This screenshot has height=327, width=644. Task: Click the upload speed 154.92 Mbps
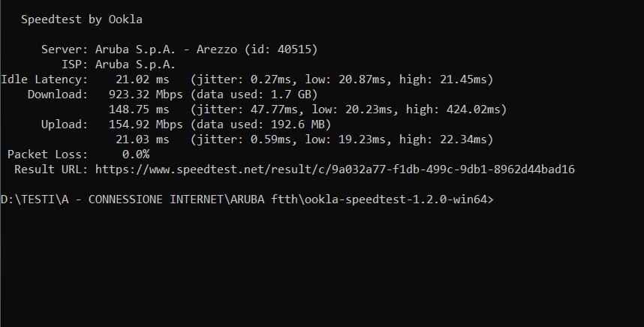(146, 124)
